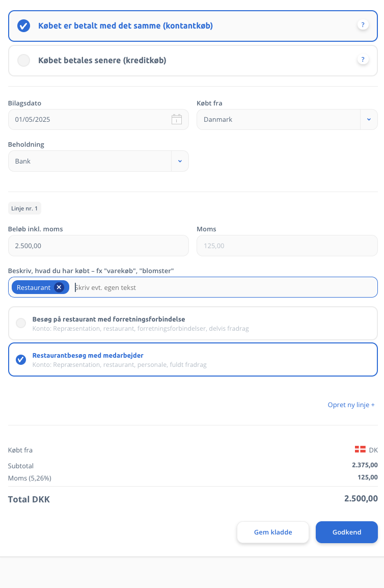Open the Købt fra country selector field
Viewport: 384px width, 588px height.
coord(287,120)
